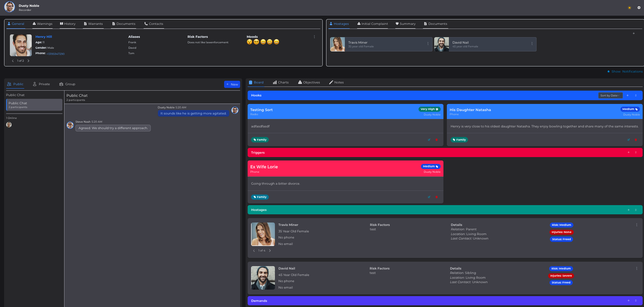Start a new chat with the New button

tap(232, 84)
